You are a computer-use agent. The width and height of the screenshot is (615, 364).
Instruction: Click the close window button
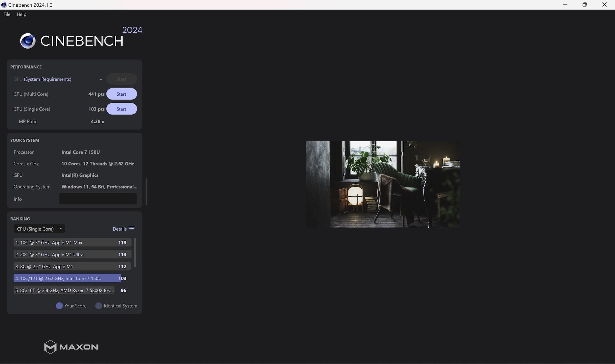605,4
